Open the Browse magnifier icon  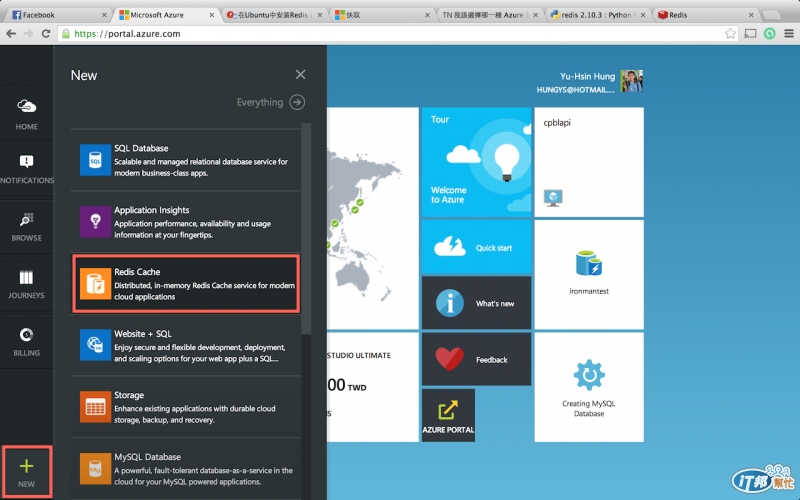(x=27, y=219)
